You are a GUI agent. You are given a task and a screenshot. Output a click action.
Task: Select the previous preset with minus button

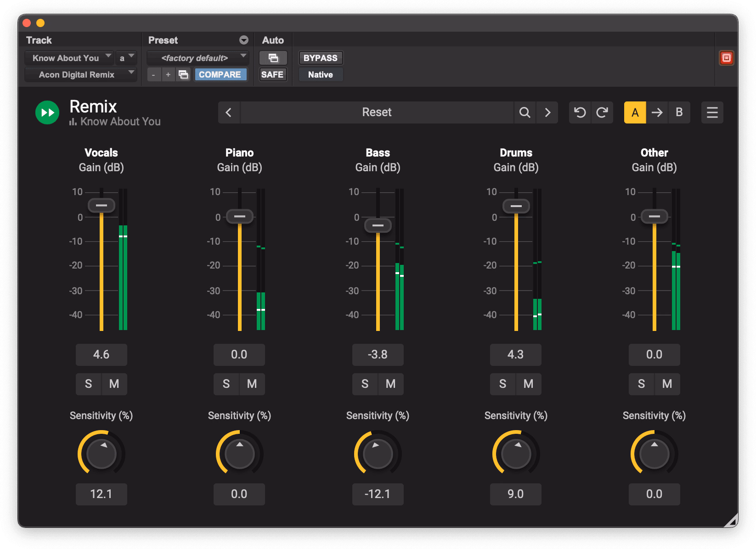153,74
